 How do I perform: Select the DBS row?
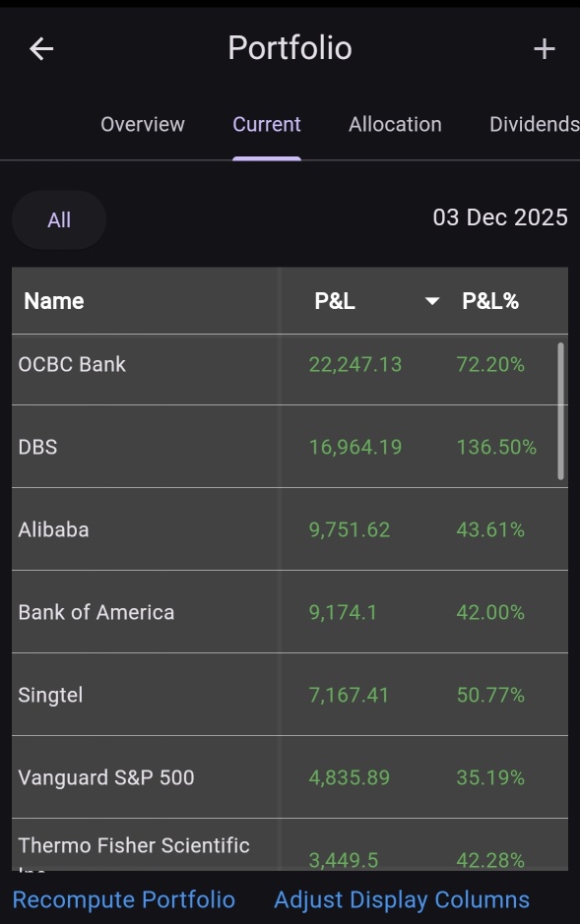[x=290, y=446]
